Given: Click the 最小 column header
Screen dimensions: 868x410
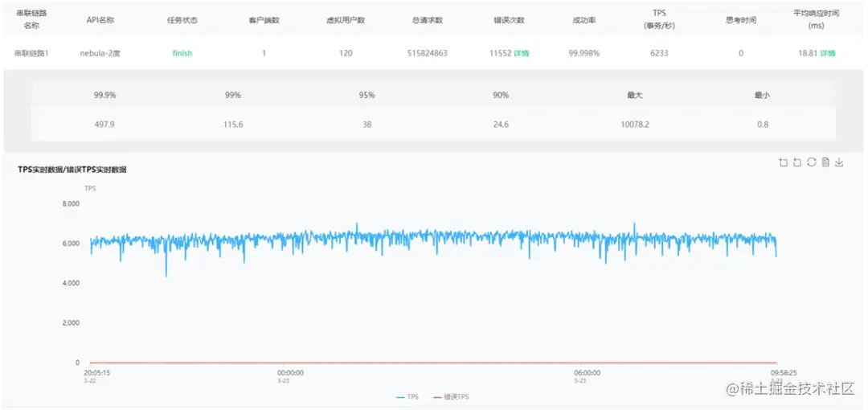Looking at the screenshot, I should 762,95.
